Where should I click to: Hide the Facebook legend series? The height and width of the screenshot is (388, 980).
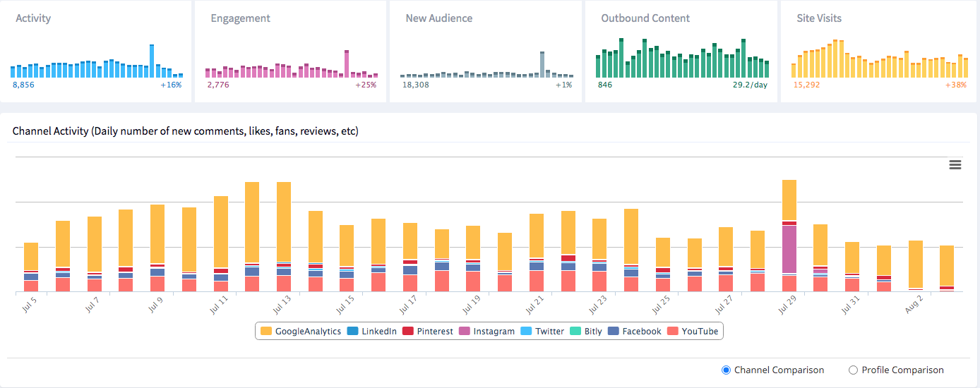634,332
